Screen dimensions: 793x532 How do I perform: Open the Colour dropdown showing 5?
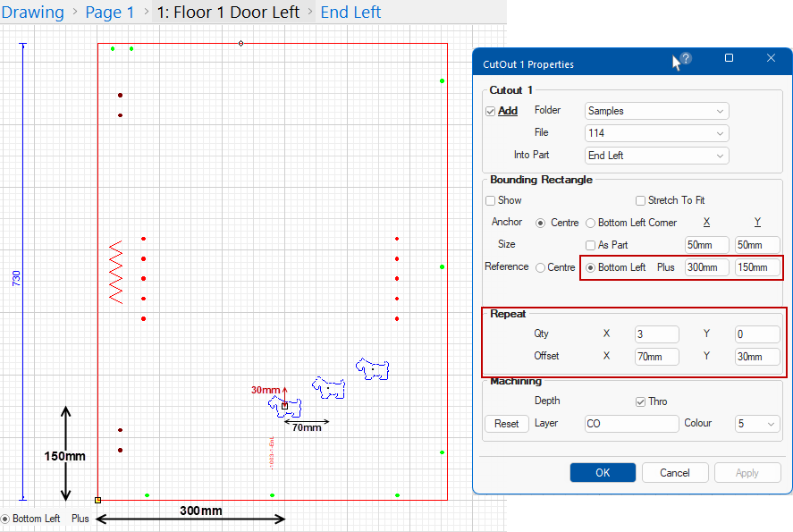point(757,424)
